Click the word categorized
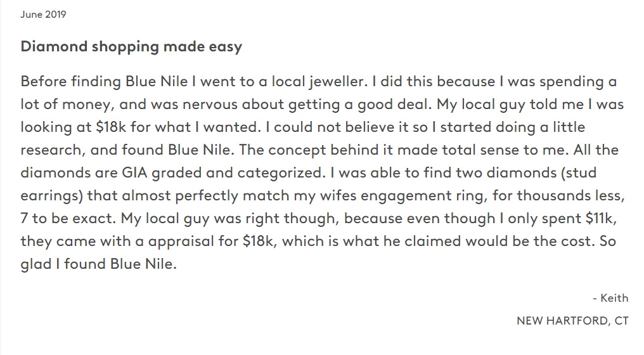 pyautogui.click(x=280, y=172)
